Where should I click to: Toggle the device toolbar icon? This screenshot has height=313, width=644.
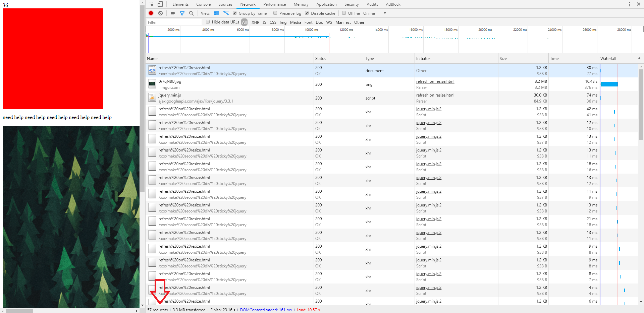(x=160, y=4)
